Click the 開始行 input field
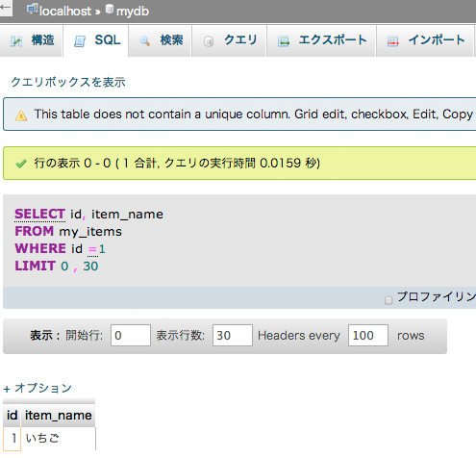Screen dimensions: 476x458 coord(131,336)
